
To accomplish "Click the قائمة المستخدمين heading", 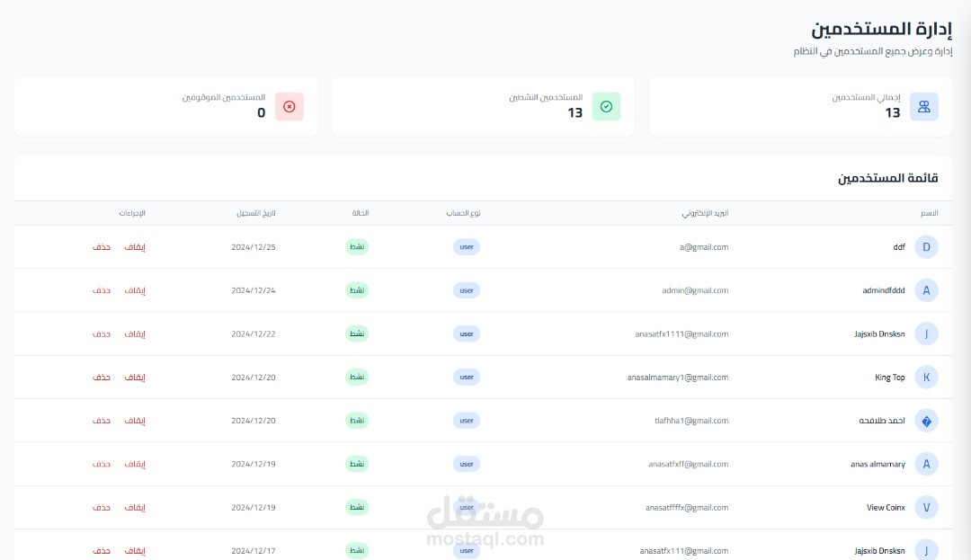I will click(x=888, y=178).
